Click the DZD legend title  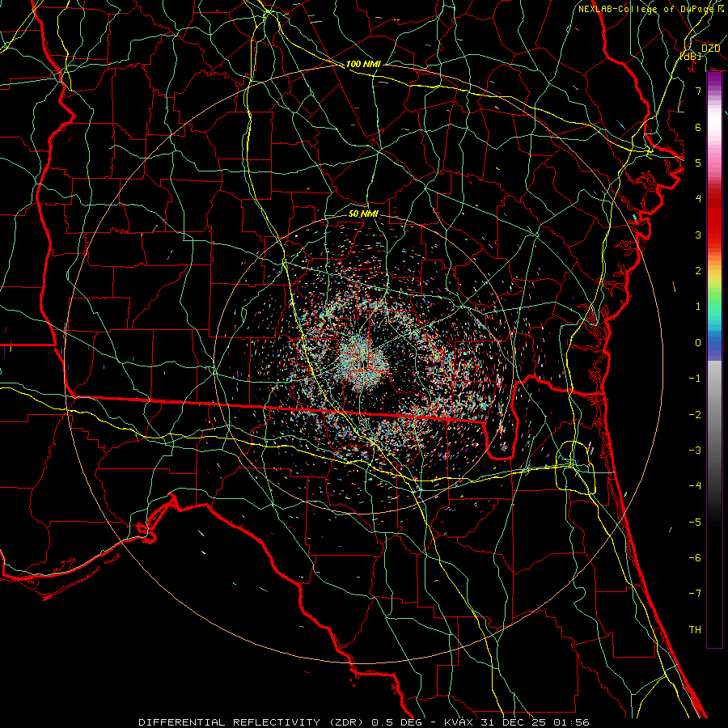(x=710, y=49)
